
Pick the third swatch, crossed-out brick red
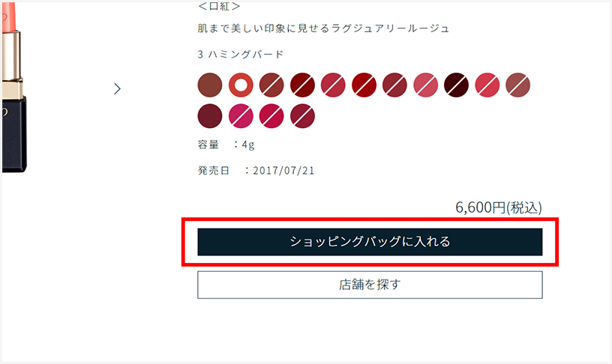[271, 85]
